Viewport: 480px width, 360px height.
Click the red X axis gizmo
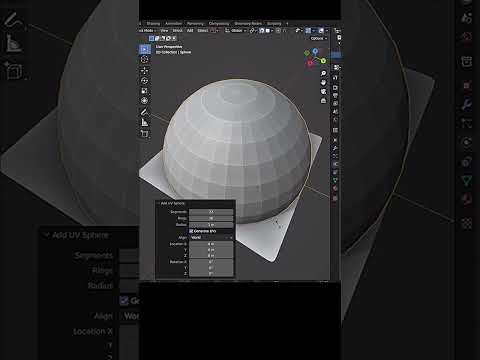click(310, 63)
